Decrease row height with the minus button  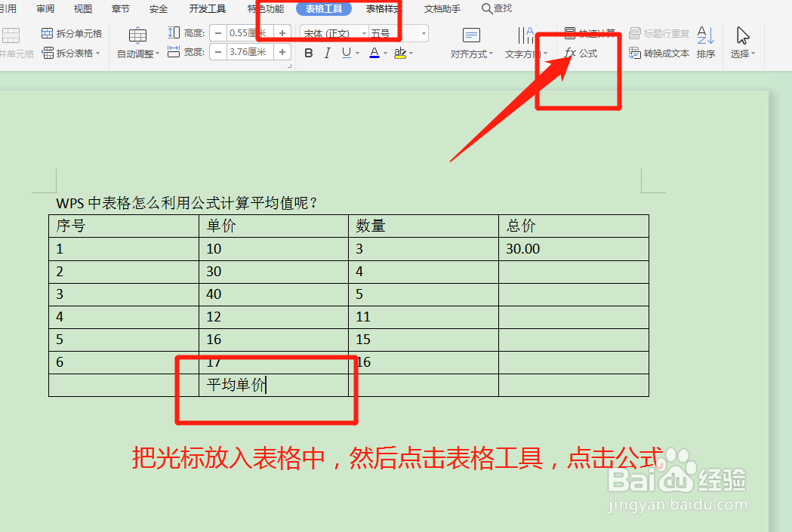pos(218,33)
